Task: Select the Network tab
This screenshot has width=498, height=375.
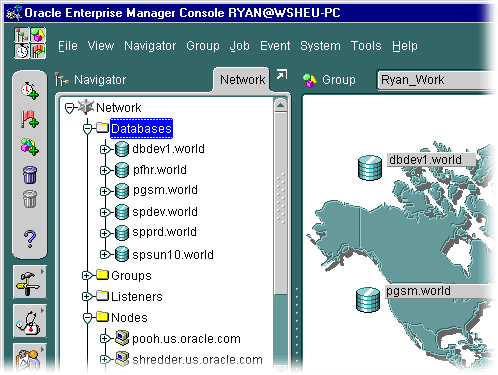Action: click(x=242, y=80)
